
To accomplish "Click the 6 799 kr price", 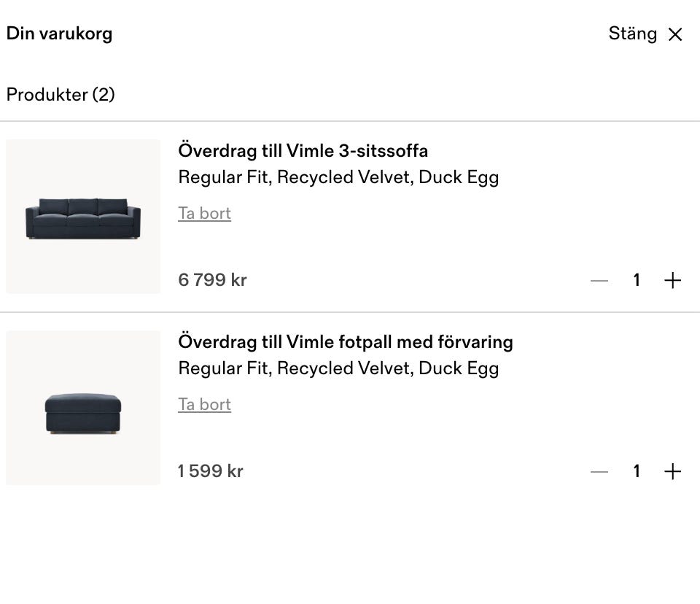I will 212,280.
